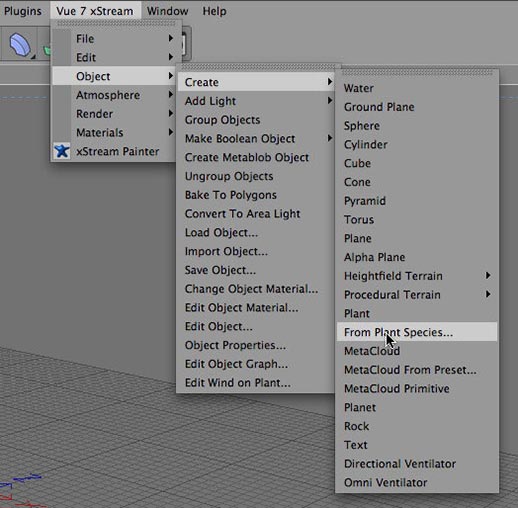The image size is (518, 508).
Task: Open the Materials submenu
Action: (x=114, y=133)
